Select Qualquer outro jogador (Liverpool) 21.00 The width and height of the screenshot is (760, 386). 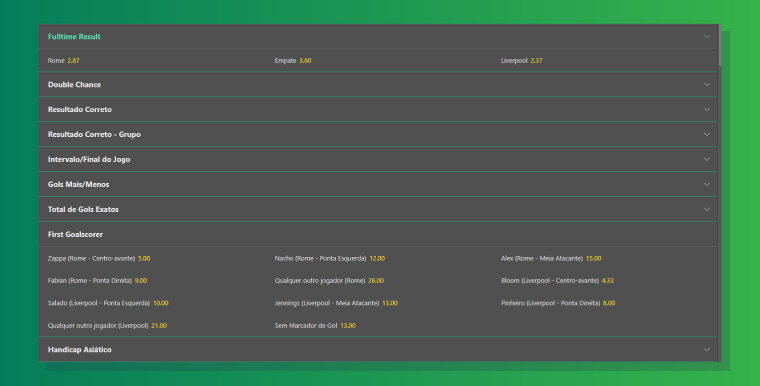pos(107,326)
